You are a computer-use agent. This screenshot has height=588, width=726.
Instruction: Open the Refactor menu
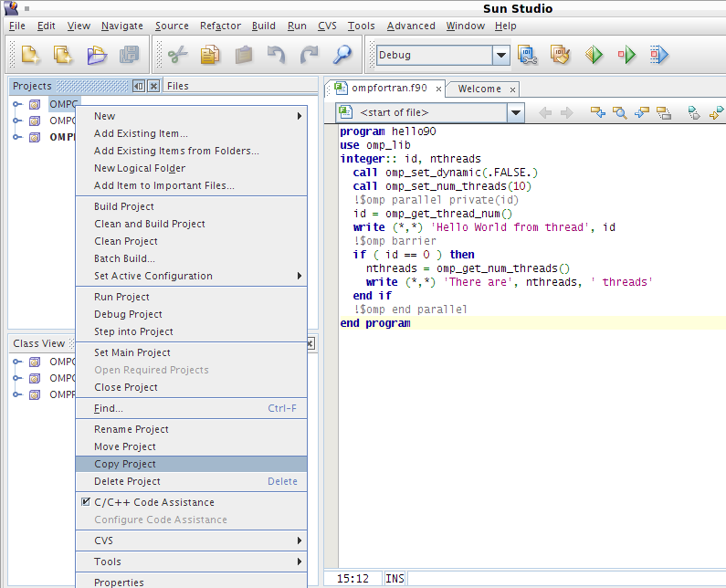[x=220, y=26]
